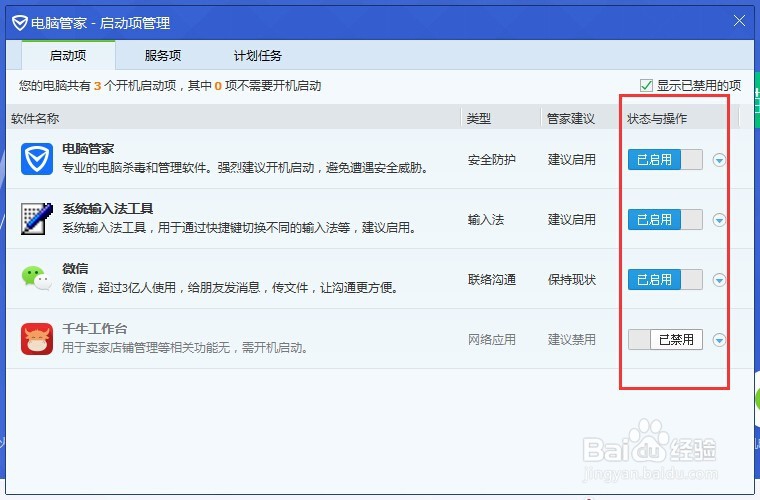760x500 pixels.
Task: Enable 千牛工作台 using 已禁用 switch
Action: [x=665, y=340]
